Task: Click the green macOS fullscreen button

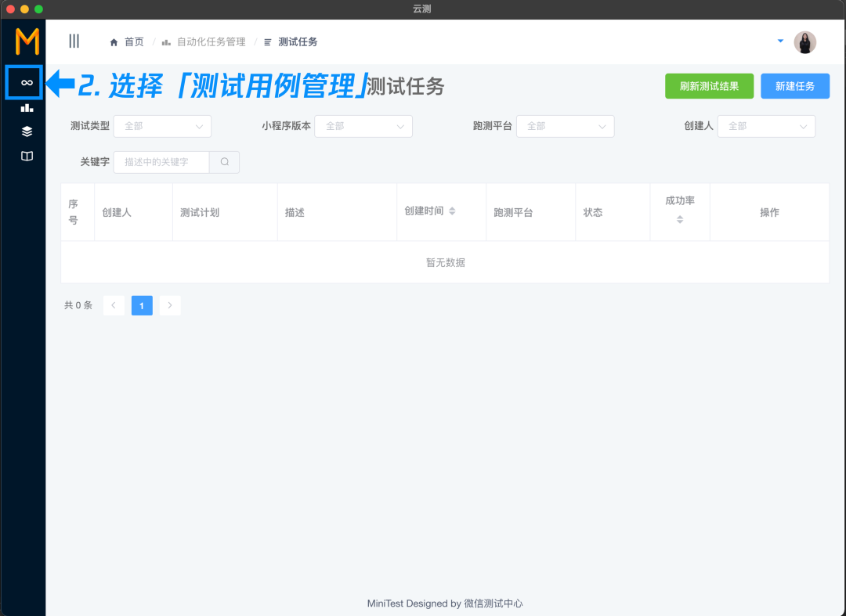Action: click(x=39, y=9)
